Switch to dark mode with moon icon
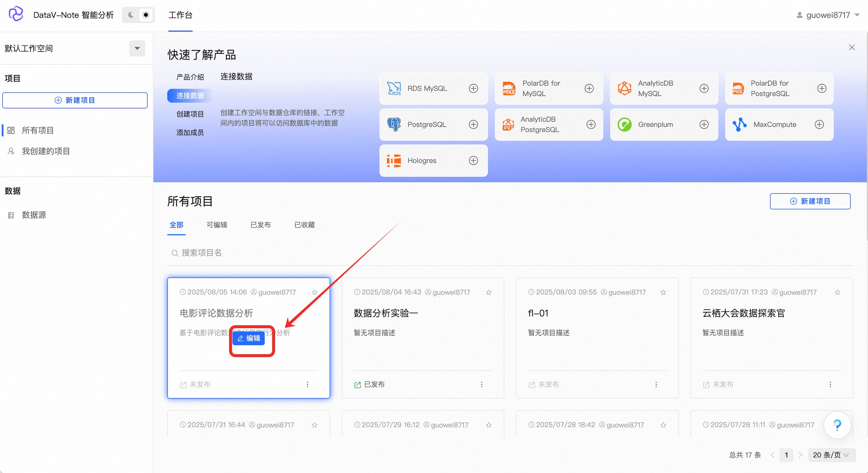This screenshot has height=473, width=868. click(131, 15)
